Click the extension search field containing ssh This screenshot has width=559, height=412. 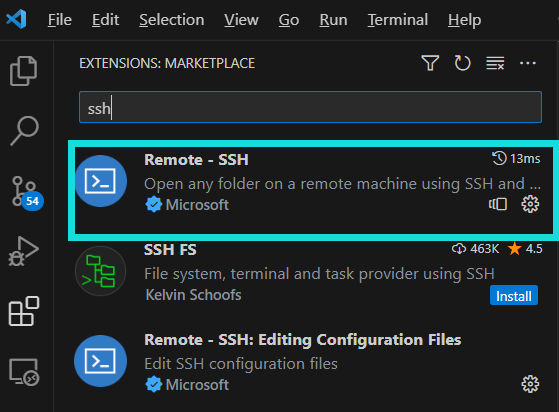point(310,107)
